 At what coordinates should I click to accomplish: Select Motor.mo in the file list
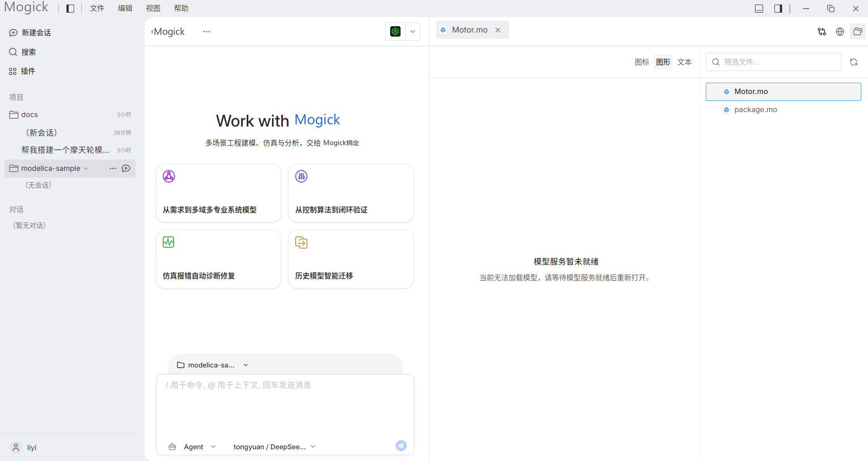point(783,92)
